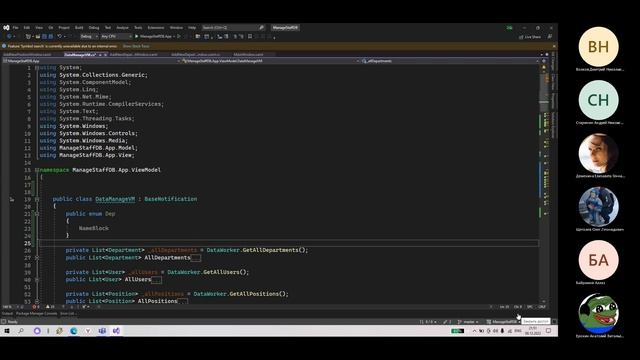
Task: Close the DataManageVM.cs tab
Action: coord(105,54)
